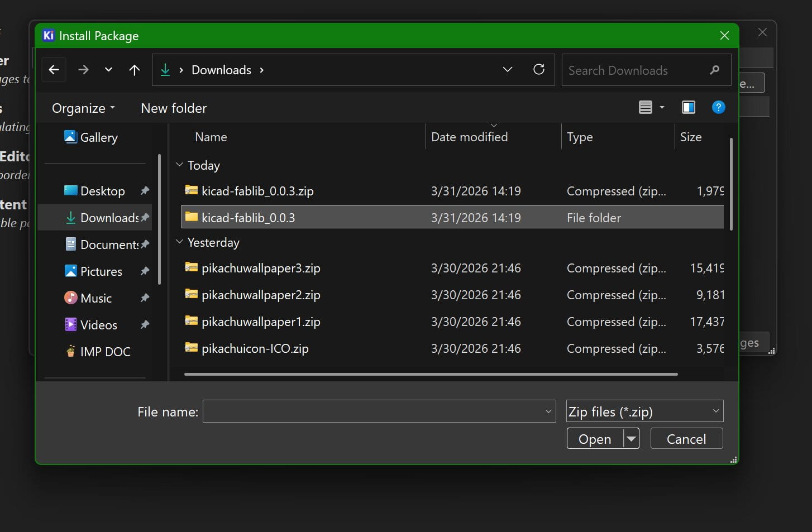Open the Organize menu

click(x=83, y=108)
